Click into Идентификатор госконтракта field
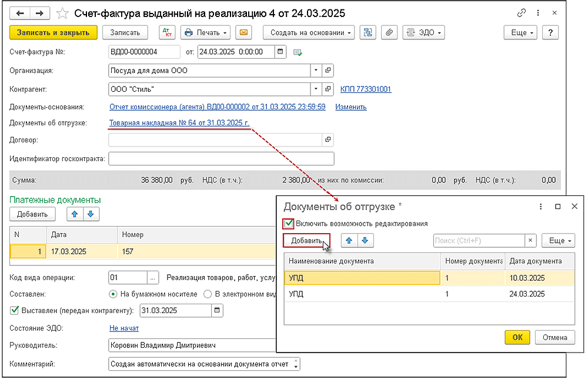588x379 pixels. 221,159
